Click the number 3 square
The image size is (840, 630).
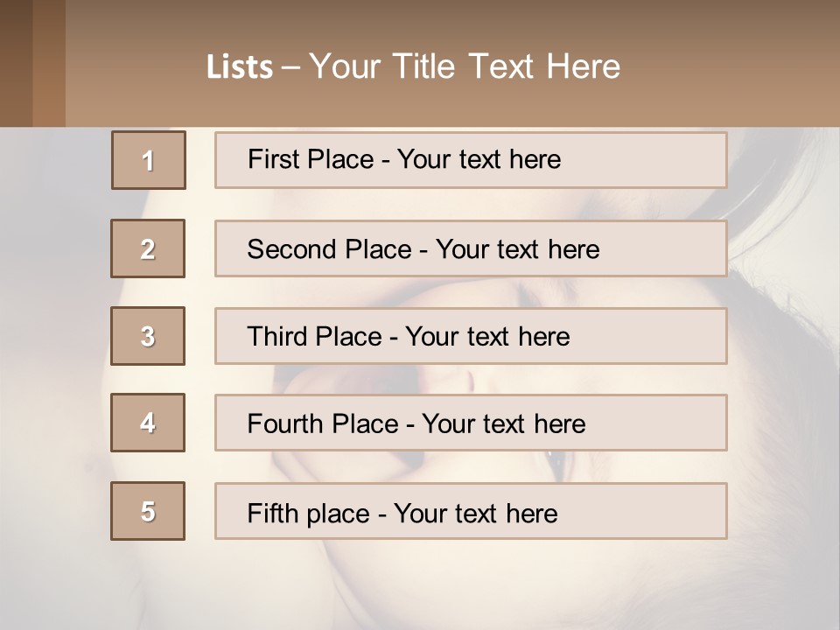coord(148,336)
